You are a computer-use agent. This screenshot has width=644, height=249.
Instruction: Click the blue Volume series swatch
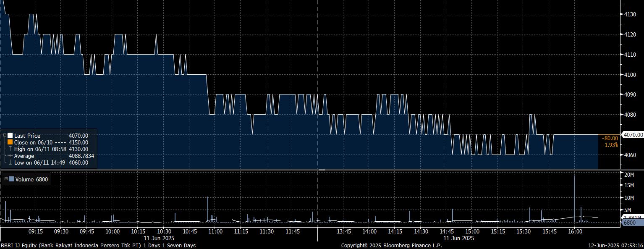11,179
